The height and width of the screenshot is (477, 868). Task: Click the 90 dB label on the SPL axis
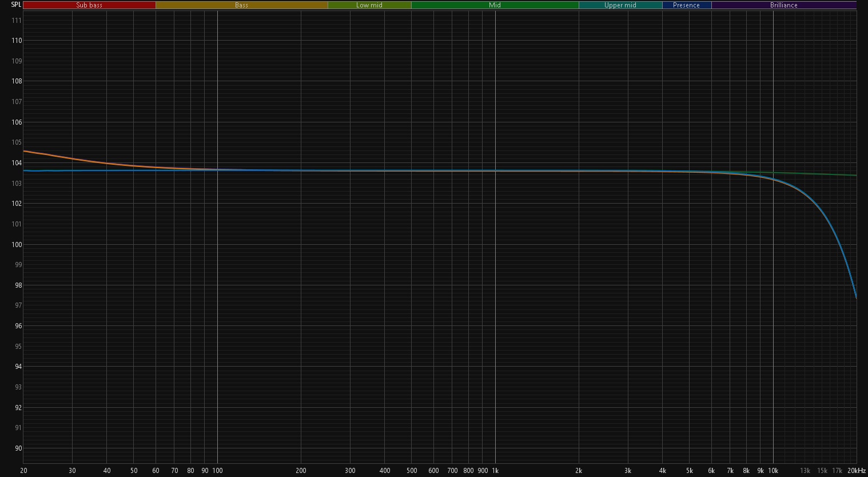[x=18, y=448]
